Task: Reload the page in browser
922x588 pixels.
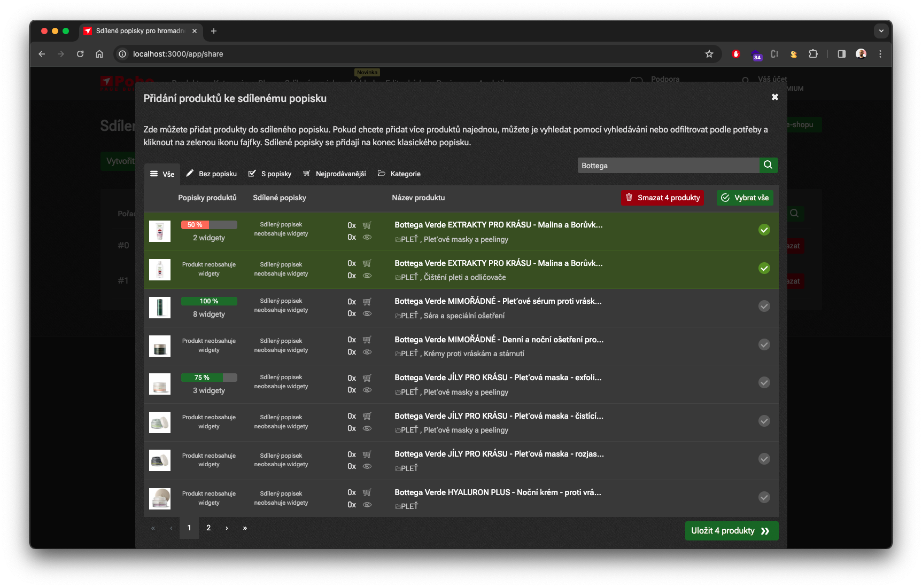Action: pos(80,54)
